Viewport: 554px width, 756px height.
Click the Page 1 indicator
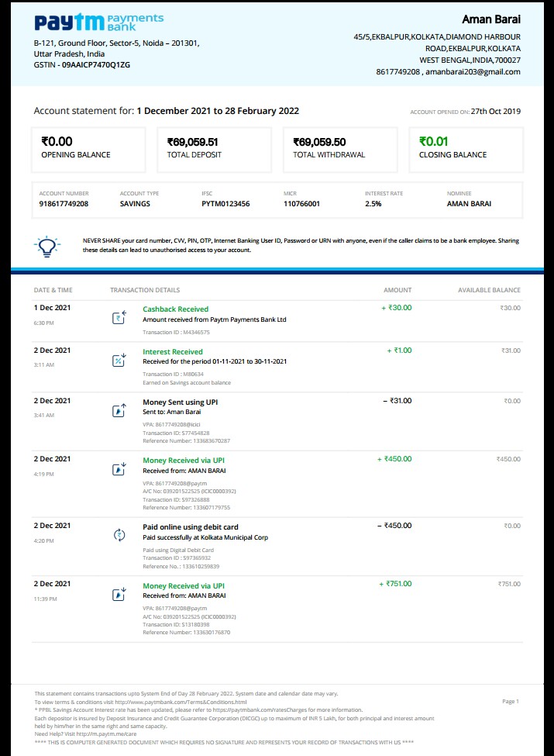point(510,702)
